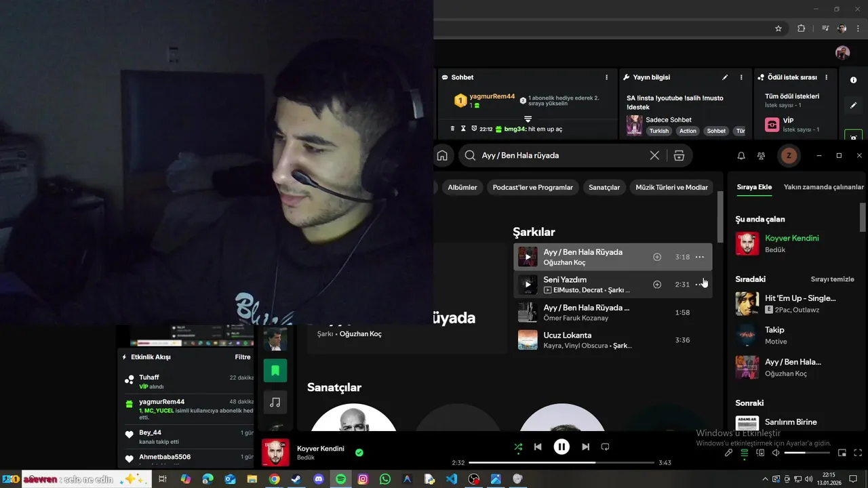Open connect to a device icon
Viewport: 868px width, 488px height.
760,453
